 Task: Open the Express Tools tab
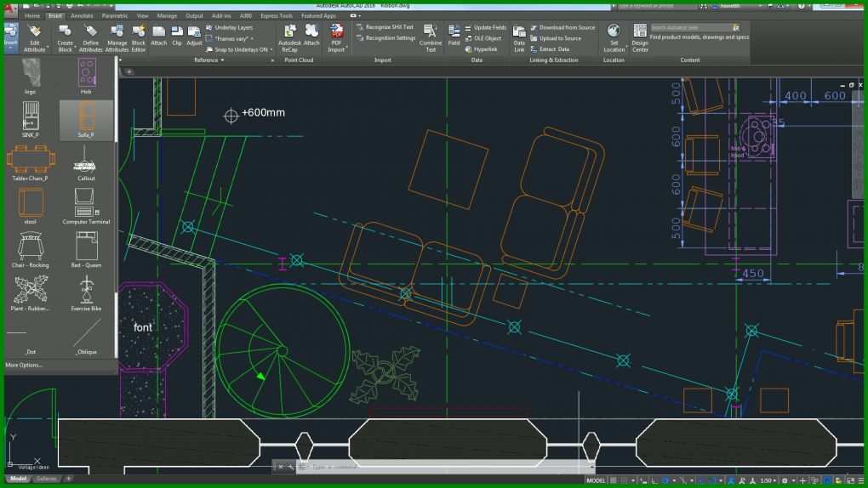pyautogui.click(x=277, y=16)
